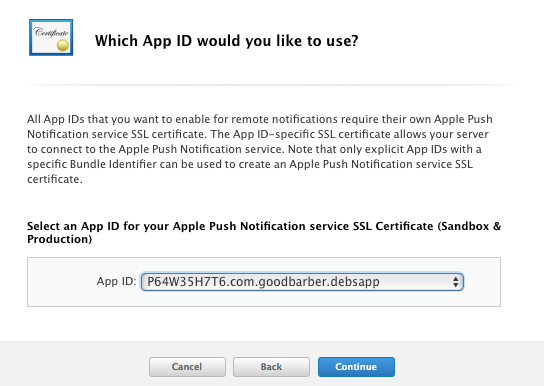Click the Certificate icon
544x386 pixels.
coord(51,37)
